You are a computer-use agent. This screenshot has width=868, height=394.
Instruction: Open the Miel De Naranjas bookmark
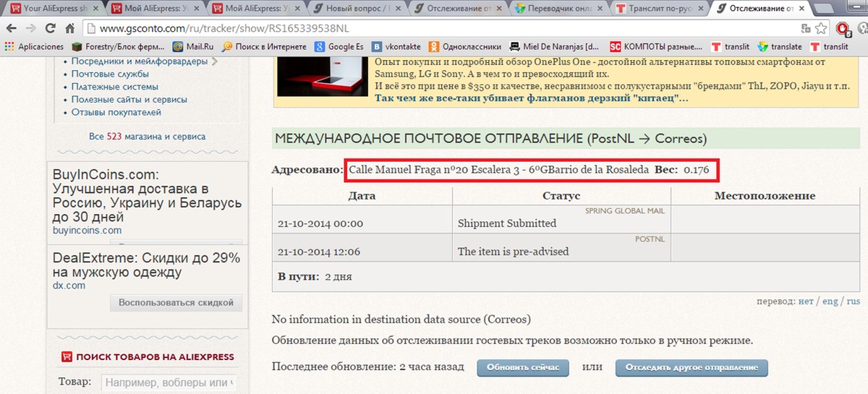(x=555, y=46)
